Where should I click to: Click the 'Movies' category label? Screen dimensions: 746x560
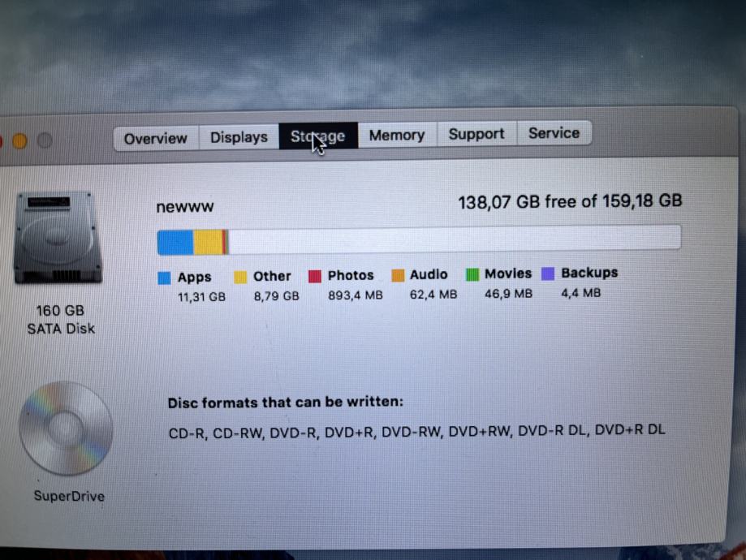[x=508, y=273]
